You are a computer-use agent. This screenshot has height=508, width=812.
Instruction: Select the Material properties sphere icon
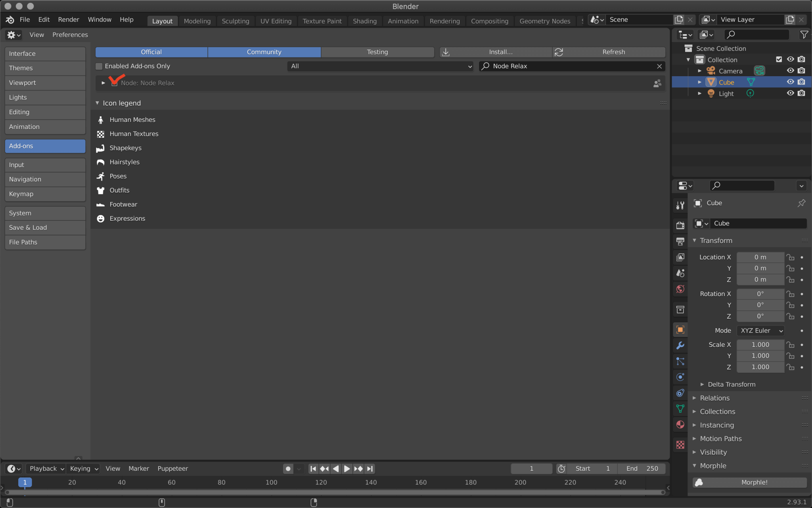(680, 425)
